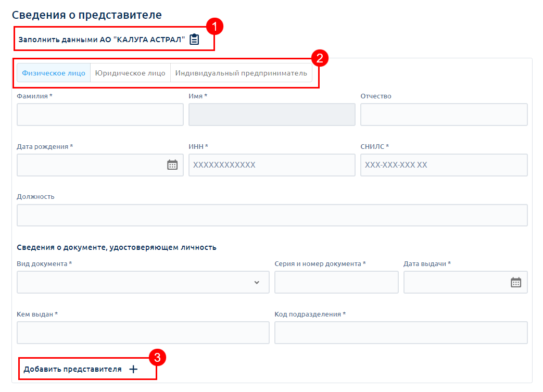Focus the Код подразделения input field
Image resolution: width=543 pixels, height=392 pixels.
401,333
